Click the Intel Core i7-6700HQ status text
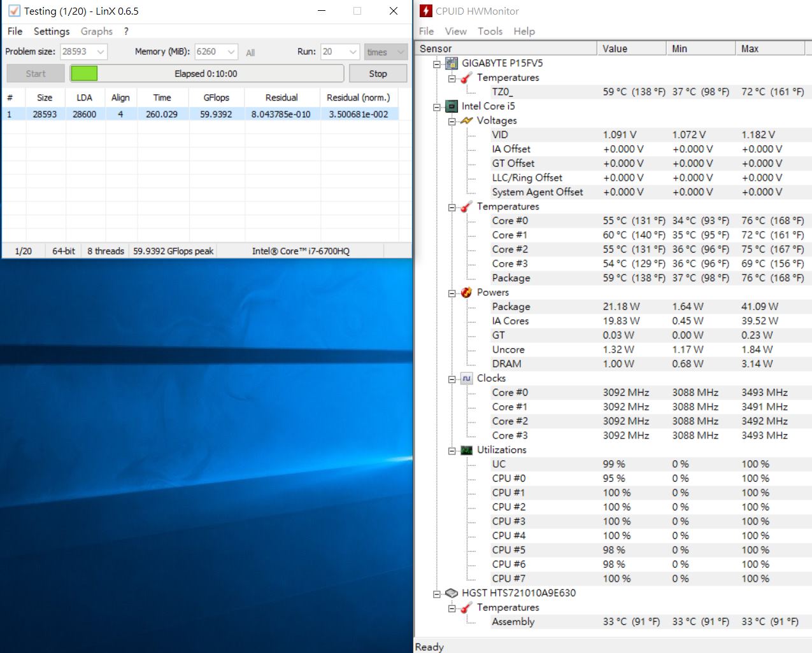Viewport: 812px width, 653px height. coord(301,251)
